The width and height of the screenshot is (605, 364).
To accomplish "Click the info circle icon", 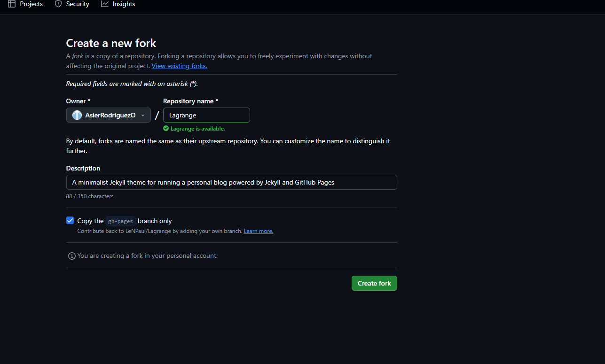I will pos(72,256).
